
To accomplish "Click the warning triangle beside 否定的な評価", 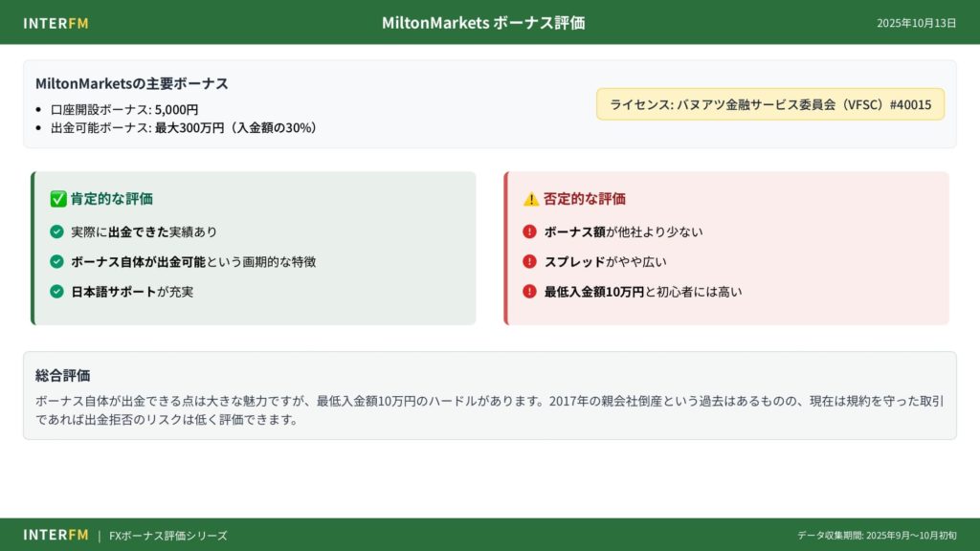I will [x=530, y=199].
